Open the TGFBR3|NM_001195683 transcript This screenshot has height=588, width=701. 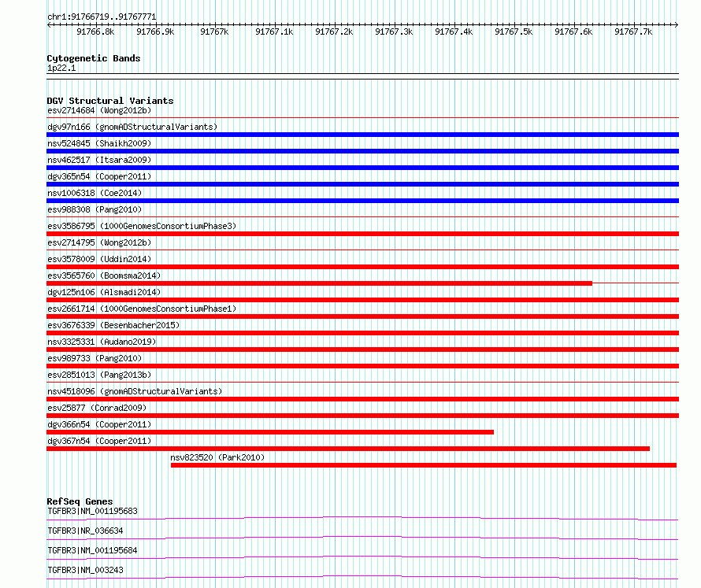(x=92, y=511)
